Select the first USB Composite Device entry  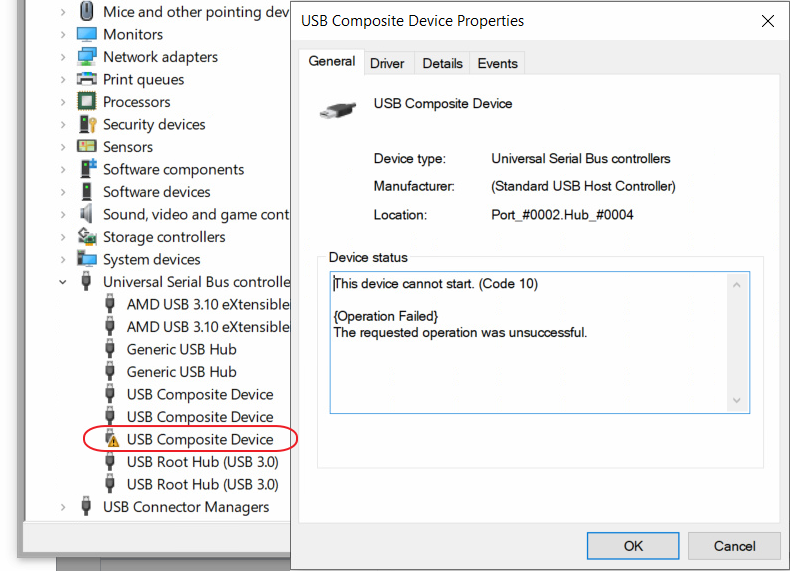pyautogui.click(x=200, y=394)
